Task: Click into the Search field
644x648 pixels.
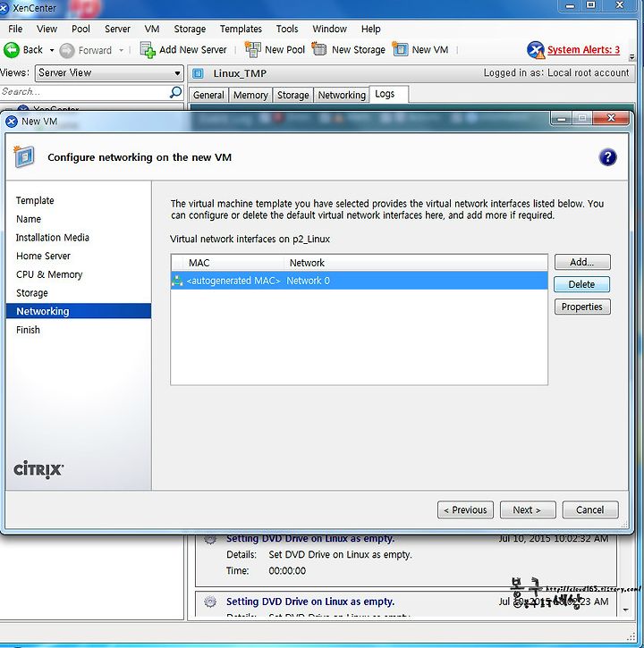Action: pos(85,92)
